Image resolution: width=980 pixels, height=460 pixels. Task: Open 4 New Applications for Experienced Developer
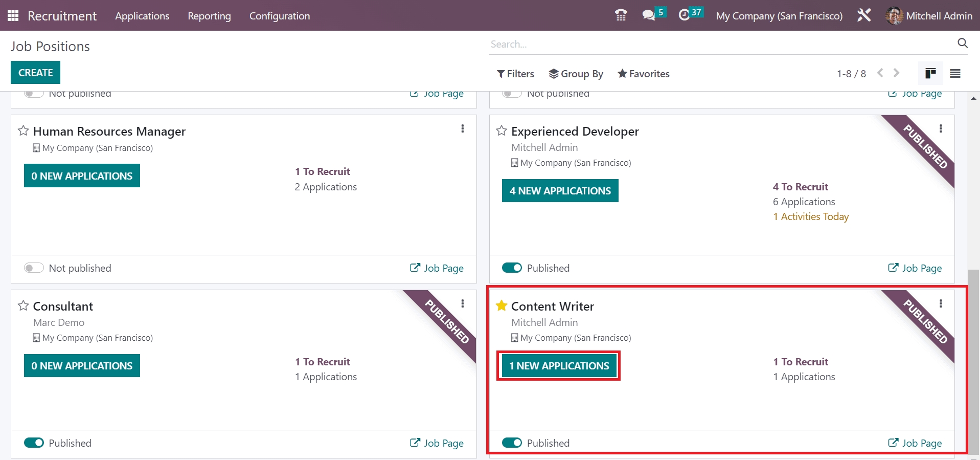pos(560,191)
